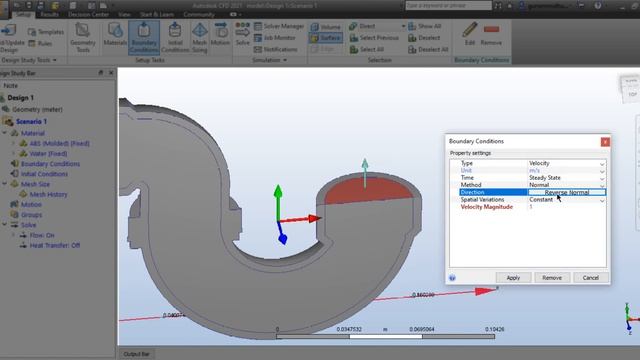640x360 pixels.
Task: Click the keyword search box
Action: click(x=448, y=6)
